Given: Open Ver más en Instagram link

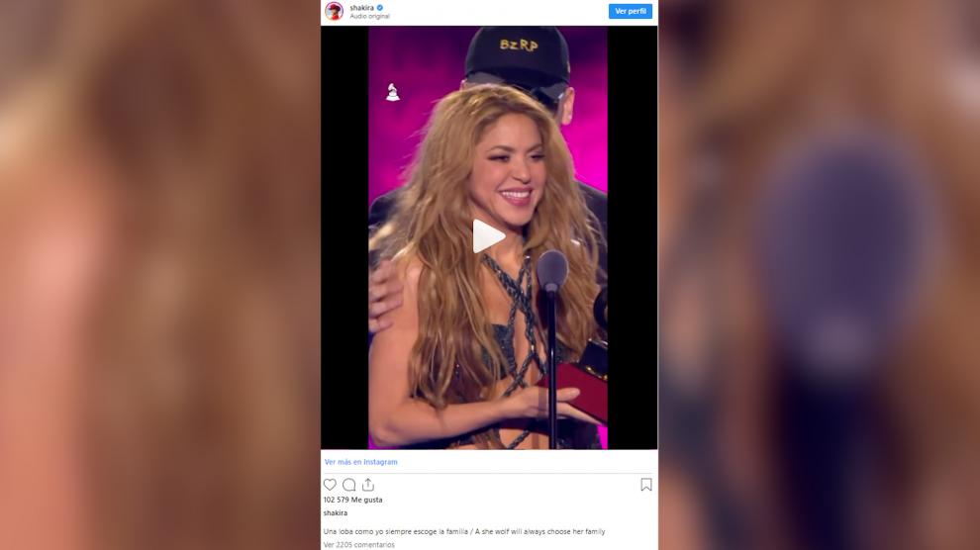Looking at the screenshot, I should (x=360, y=462).
